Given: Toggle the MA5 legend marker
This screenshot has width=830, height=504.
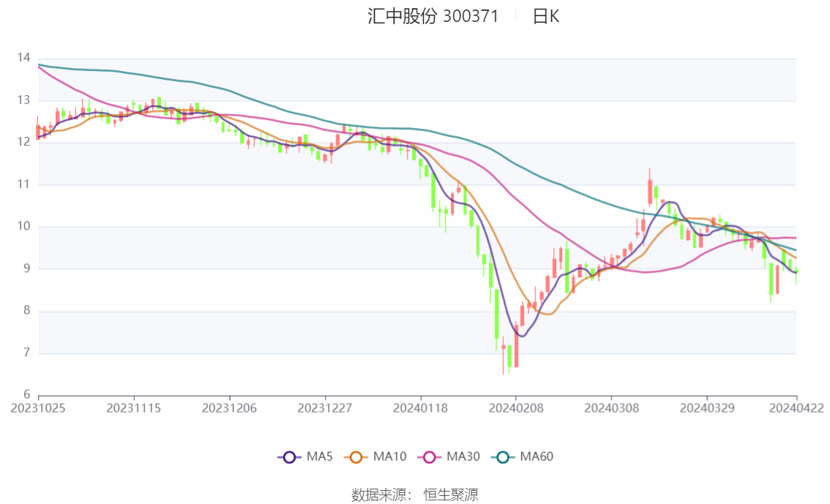Looking at the screenshot, I should pyautogui.click(x=289, y=457).
